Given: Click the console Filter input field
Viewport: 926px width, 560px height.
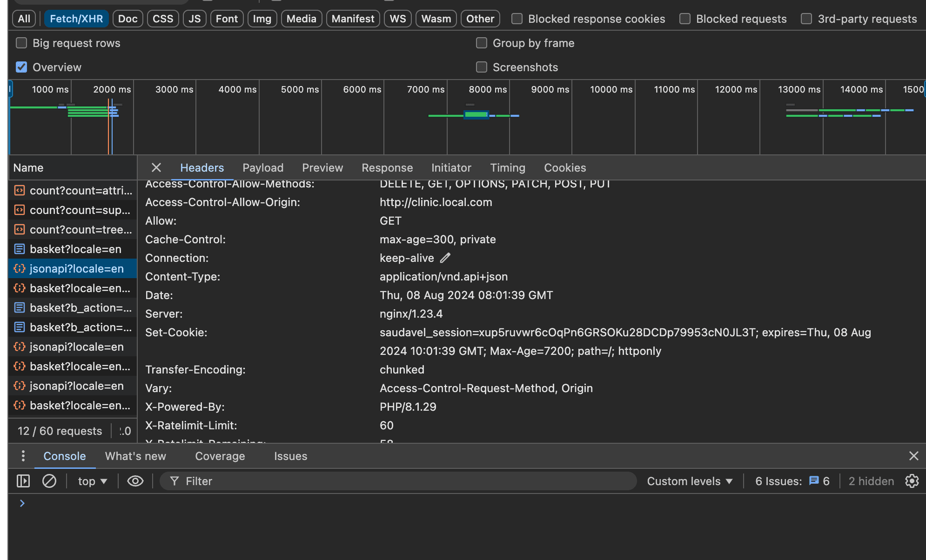Looking at the screenshot, I should pyautogui.click(x=398, y=481).
